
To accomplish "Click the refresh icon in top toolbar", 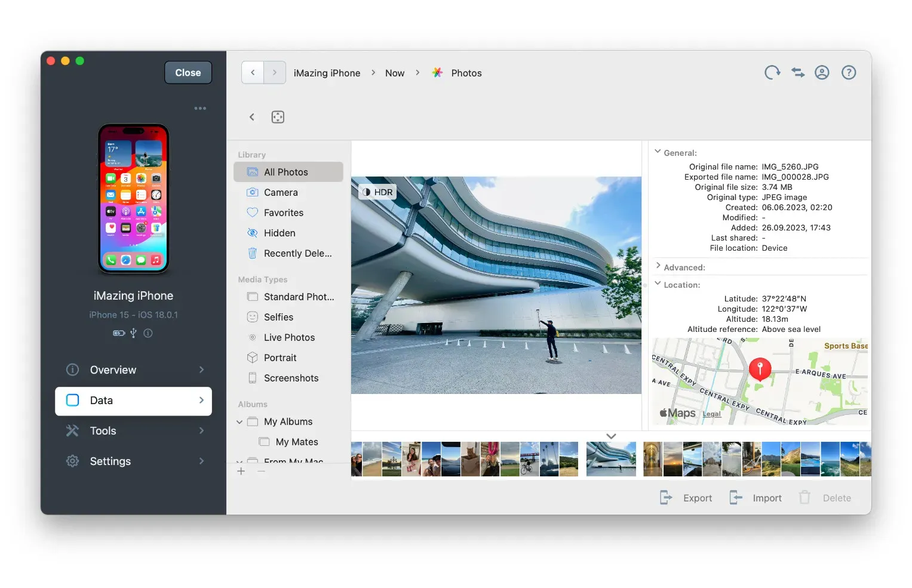I will (x=772, y=73).
